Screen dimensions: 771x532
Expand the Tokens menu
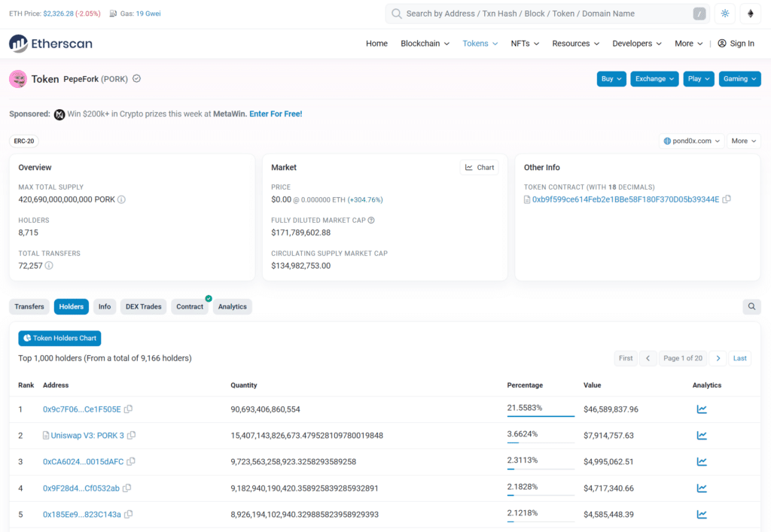coord(480,43)
